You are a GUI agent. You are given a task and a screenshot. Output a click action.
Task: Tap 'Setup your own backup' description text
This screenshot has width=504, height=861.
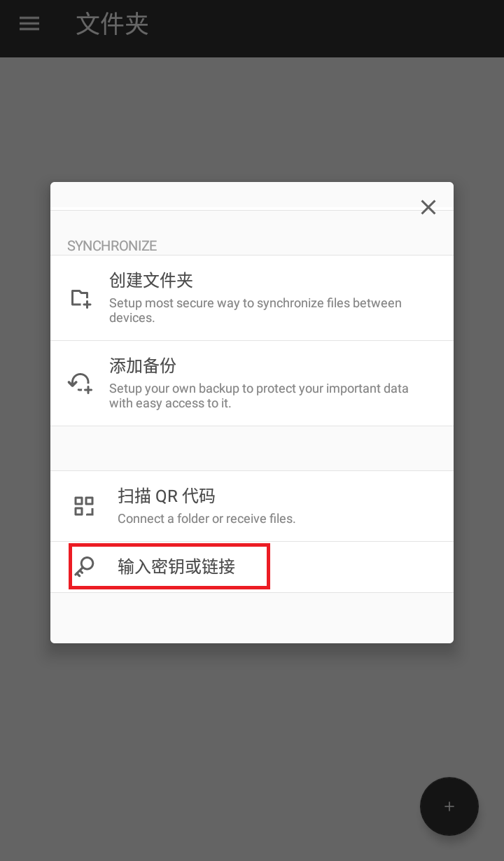coord(258,395)
